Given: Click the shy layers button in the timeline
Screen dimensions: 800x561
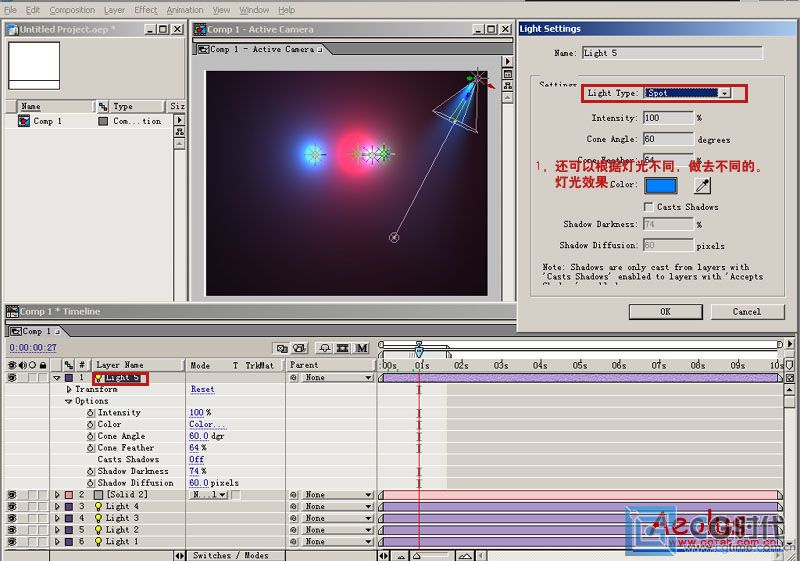Looking at the screenshot, I should (324, 348).
